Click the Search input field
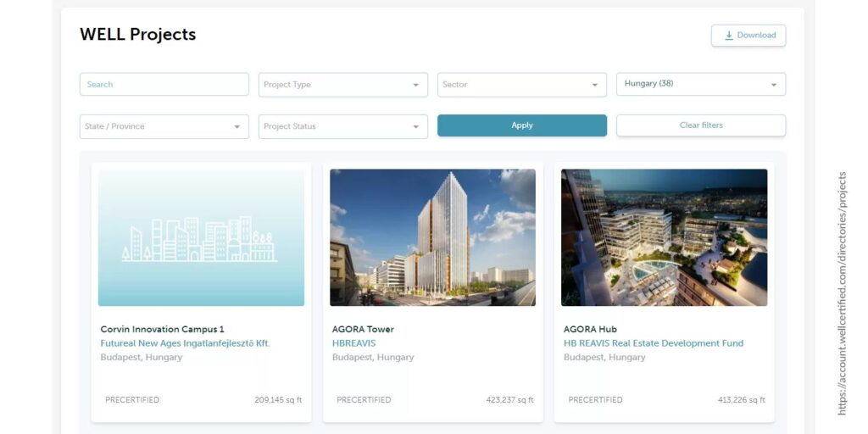 [164, 85]
